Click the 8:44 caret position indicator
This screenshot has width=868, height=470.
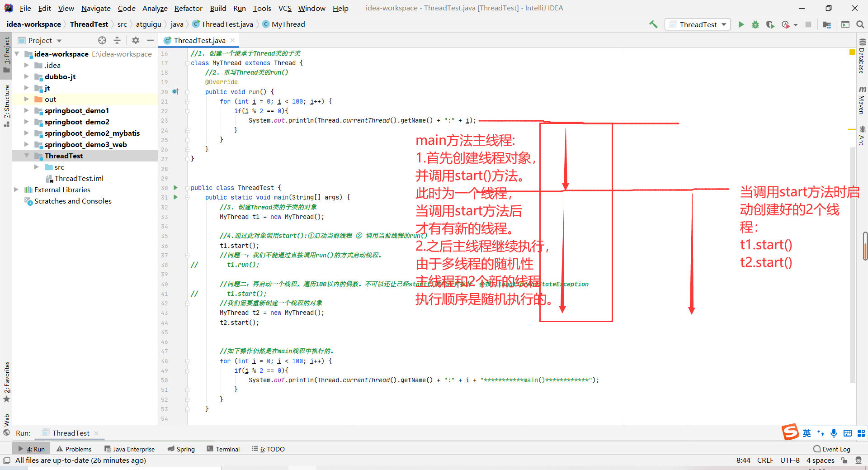tap(743, 460)
